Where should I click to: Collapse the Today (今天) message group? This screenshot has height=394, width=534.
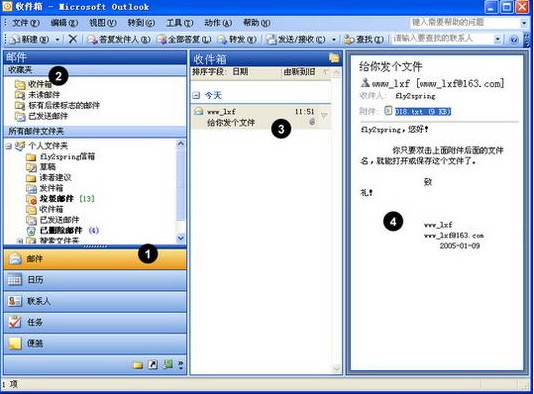[196, 95]
